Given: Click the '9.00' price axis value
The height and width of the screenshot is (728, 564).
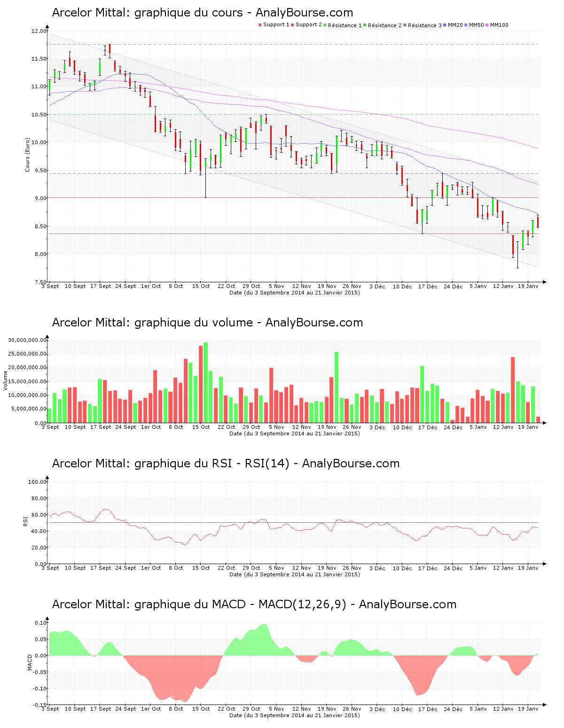Looking at the screenshot, I should [x=41, y=198].
